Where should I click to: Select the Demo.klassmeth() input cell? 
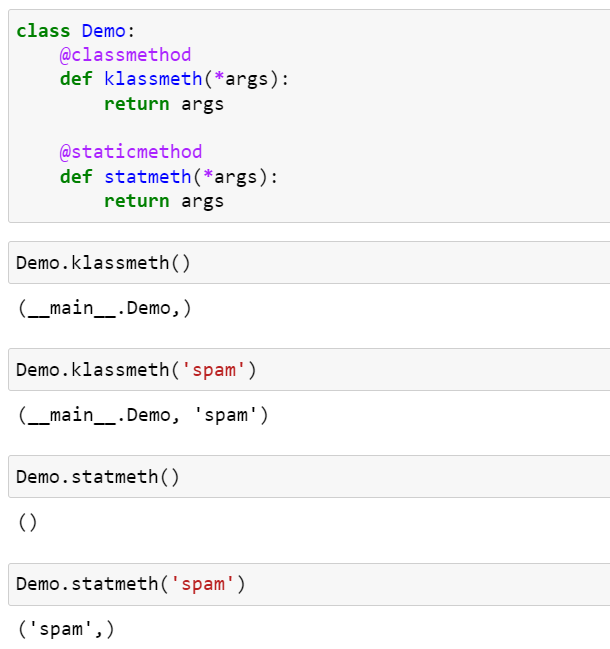click(309, 263)
